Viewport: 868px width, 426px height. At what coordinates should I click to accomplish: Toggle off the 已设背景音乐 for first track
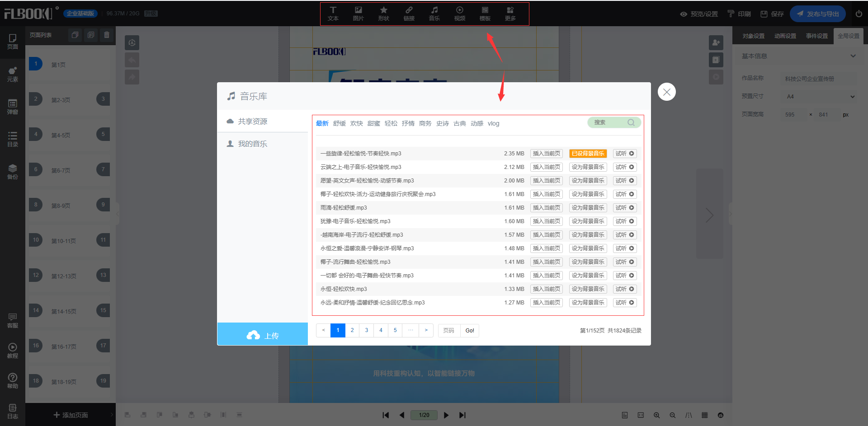click(x=588, y=154)
